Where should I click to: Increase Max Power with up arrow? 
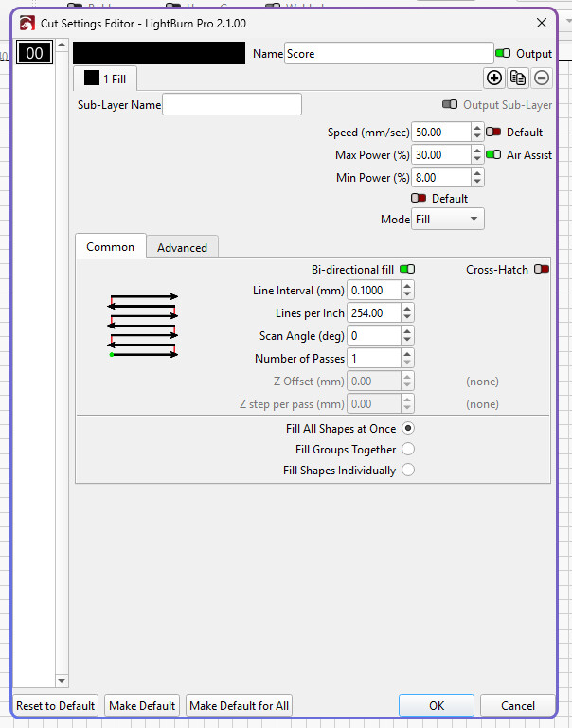[477, 150]
